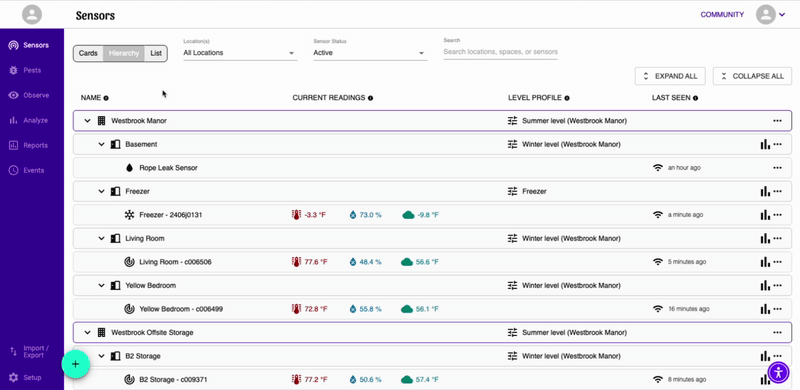Open more options for Westbrook Offsite Storage
Screen dimensions: 800x390
pyautogui.click(x=777, y=332)
